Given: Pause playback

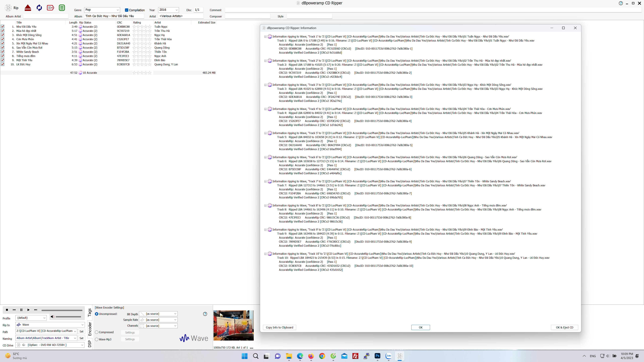Looking at the screenshot, I should (21, 310).
